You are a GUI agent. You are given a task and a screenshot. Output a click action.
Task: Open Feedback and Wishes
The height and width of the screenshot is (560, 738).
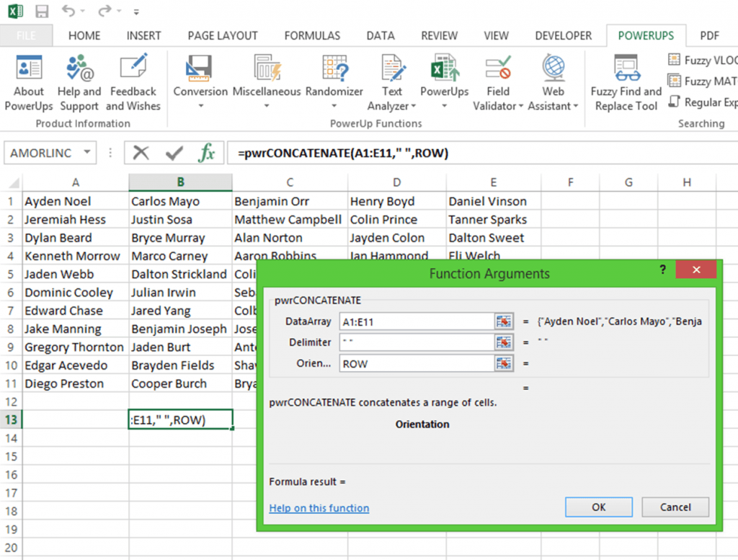(x=133, y=67)
